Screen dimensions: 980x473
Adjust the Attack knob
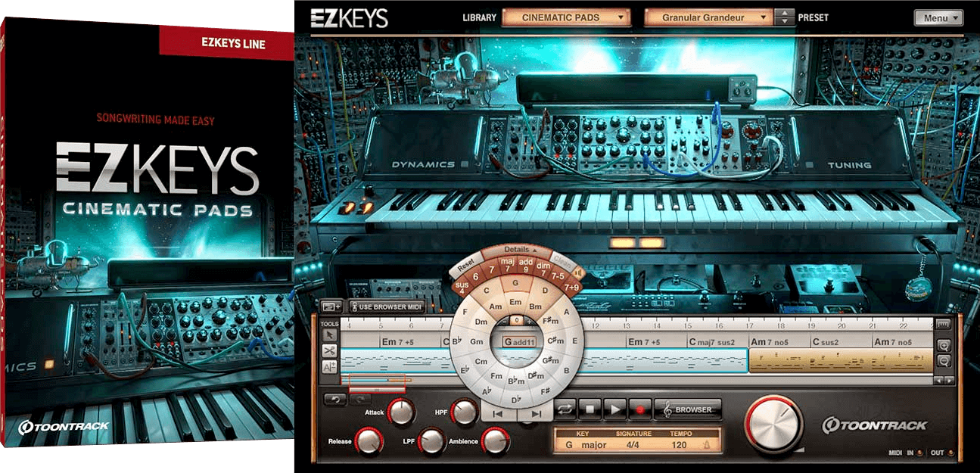(400, 412)
